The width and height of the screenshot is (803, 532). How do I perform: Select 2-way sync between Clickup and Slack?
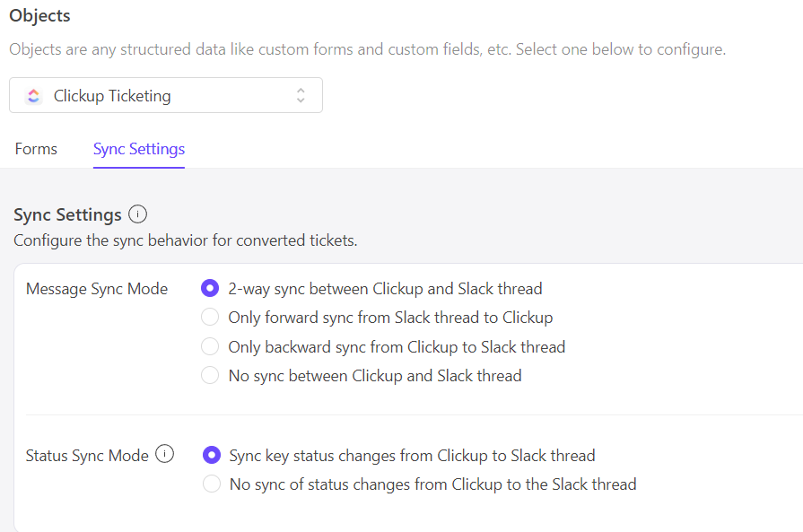[210, 289]
